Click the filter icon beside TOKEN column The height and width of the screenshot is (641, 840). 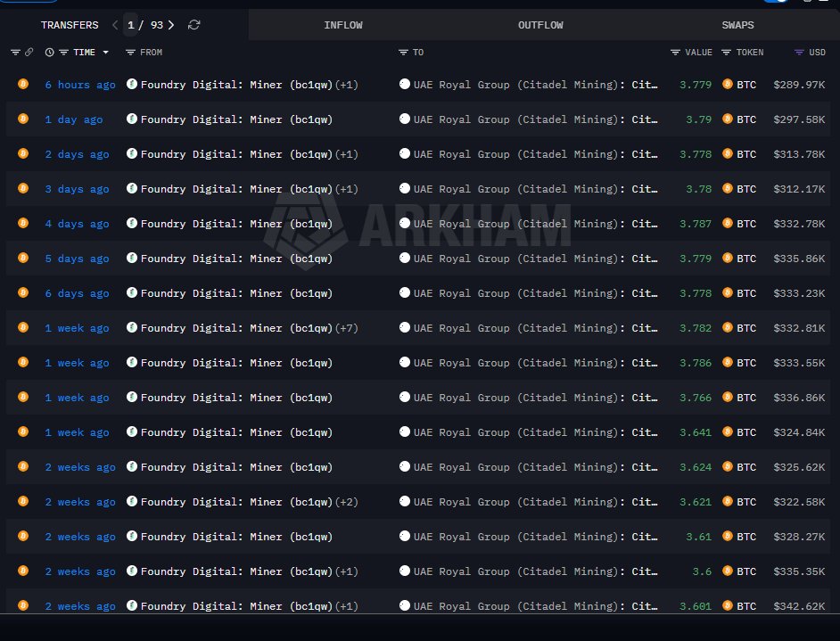(x=726, y=53)
